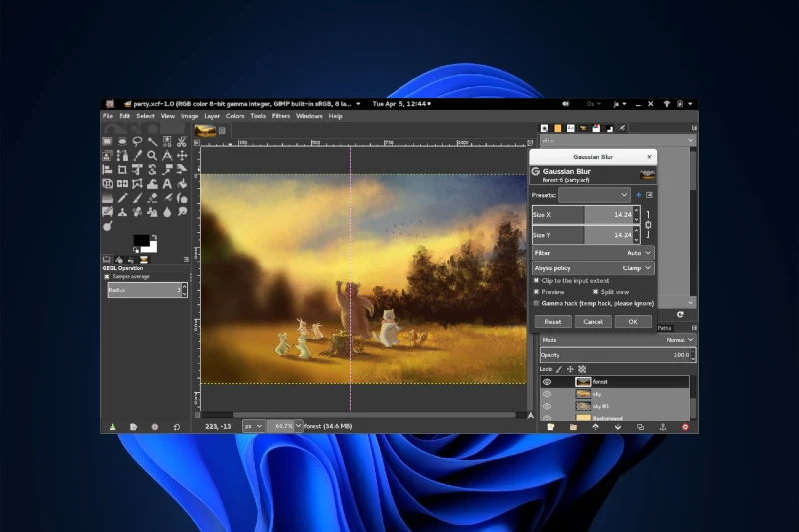Select the Rectangle Select tool

pos(108,141)
